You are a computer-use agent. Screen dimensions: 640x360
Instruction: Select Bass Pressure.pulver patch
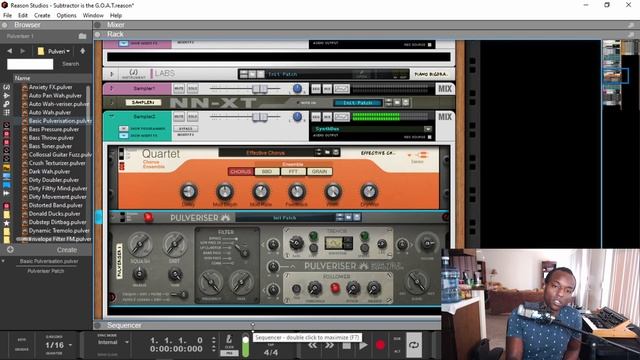coord(54,129)
